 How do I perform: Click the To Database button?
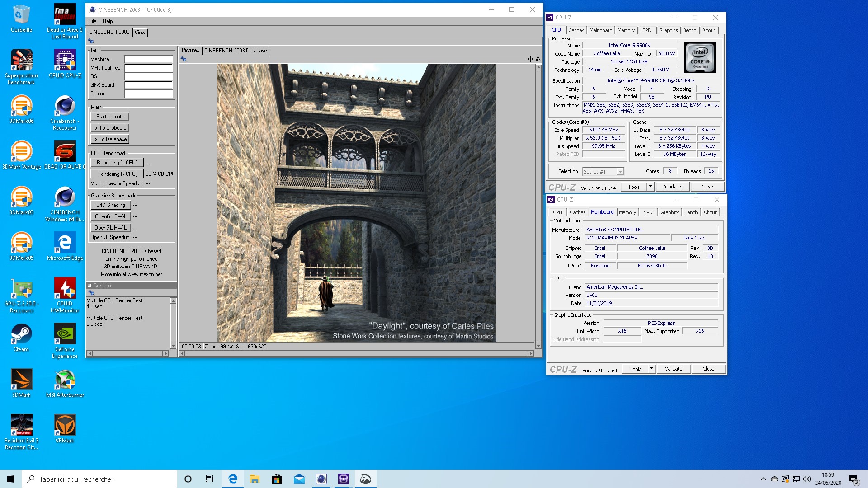tap(110, 139)
